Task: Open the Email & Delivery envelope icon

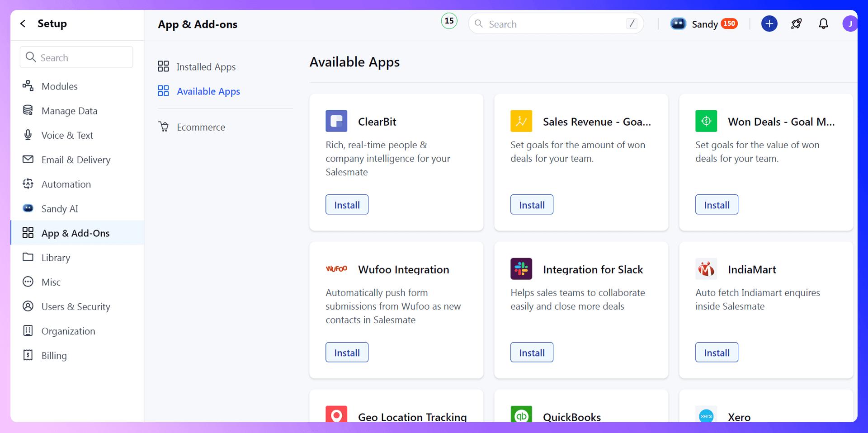Action: point(28,159)
